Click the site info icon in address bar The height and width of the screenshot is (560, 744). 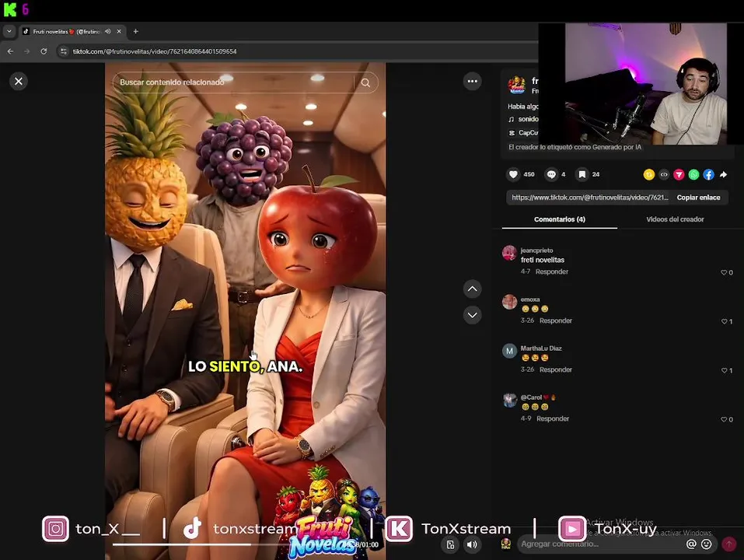click(64, 51)
